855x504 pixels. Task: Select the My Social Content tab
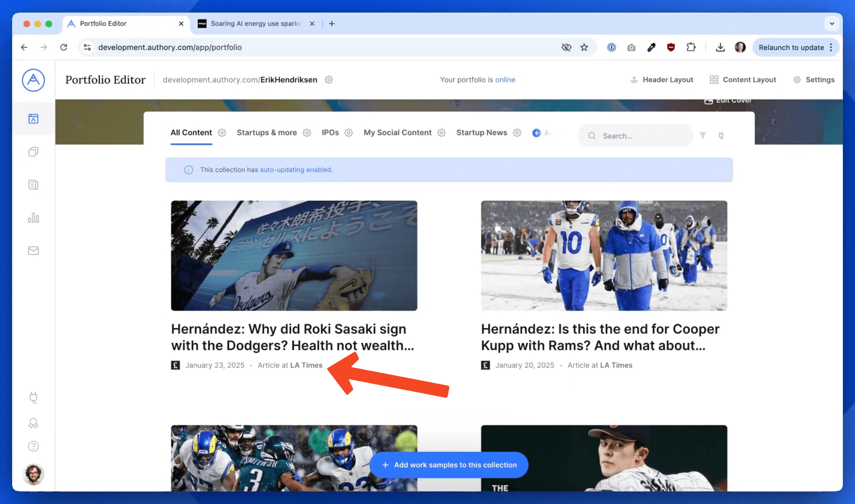point(397,133)
